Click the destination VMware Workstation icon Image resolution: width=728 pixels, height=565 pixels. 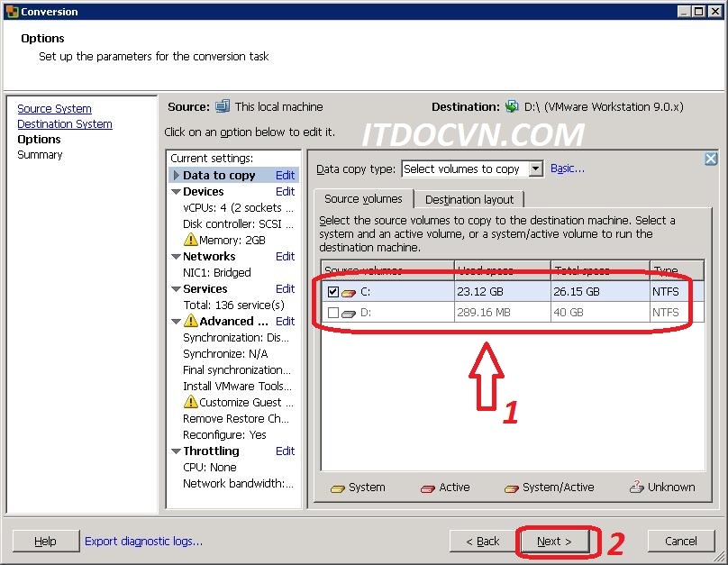(x=512, y=106)
